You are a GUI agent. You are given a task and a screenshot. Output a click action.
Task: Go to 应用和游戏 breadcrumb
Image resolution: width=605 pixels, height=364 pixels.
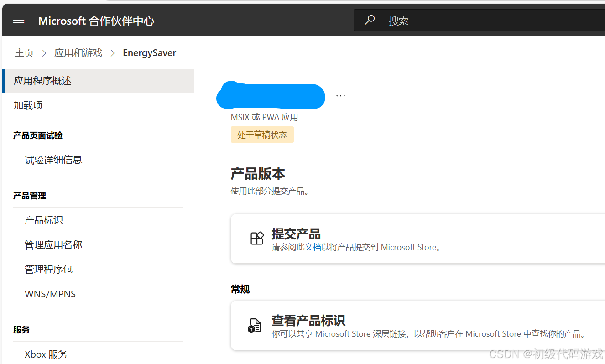pos(78,53)
